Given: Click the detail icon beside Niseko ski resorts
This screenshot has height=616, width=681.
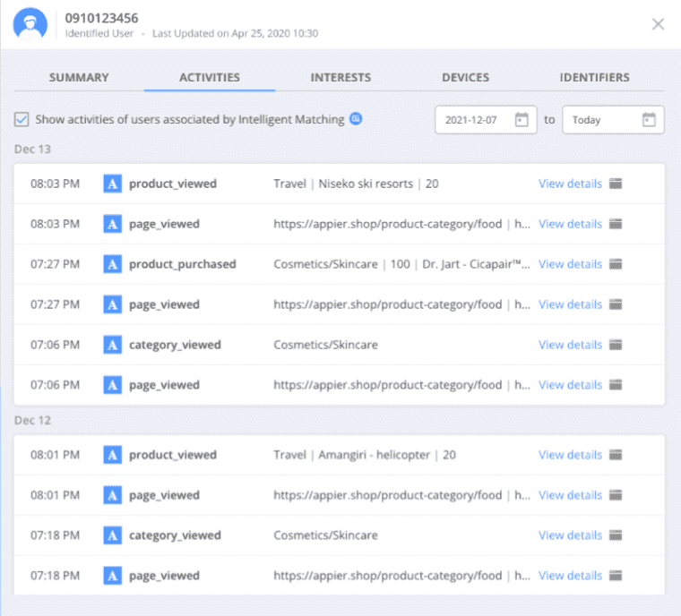Looking at the screenshot, I should pos(616,184).
